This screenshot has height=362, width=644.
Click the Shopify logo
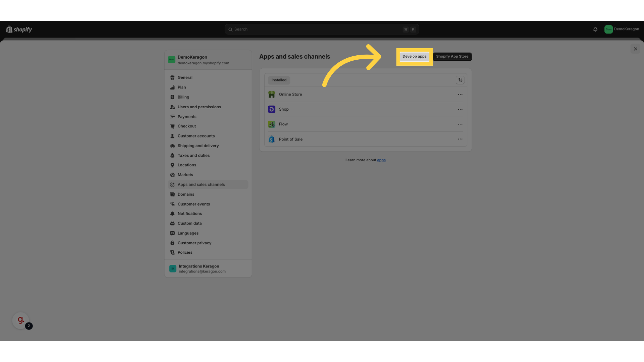[19, 29]
